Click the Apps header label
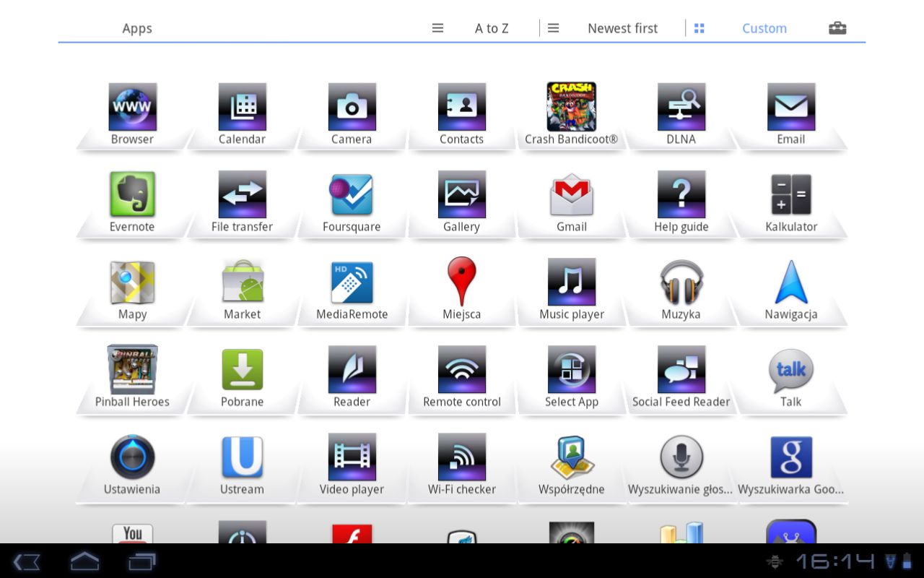The width and height of the screenshot is (924, 578). (136, 28)
